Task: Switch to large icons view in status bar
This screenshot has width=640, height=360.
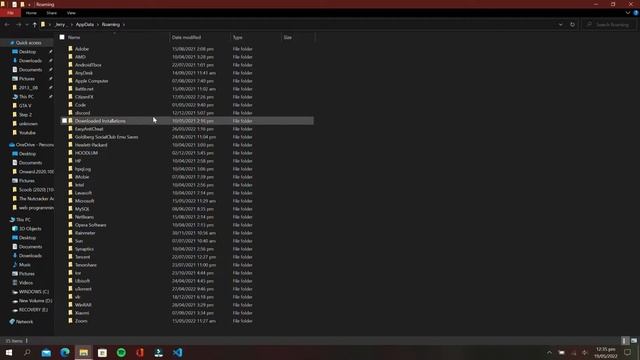Action: click(634, 340)
